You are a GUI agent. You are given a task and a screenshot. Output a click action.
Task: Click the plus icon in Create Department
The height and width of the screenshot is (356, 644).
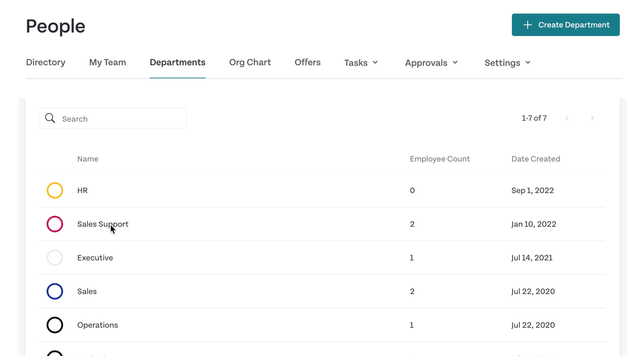[527, 25]
